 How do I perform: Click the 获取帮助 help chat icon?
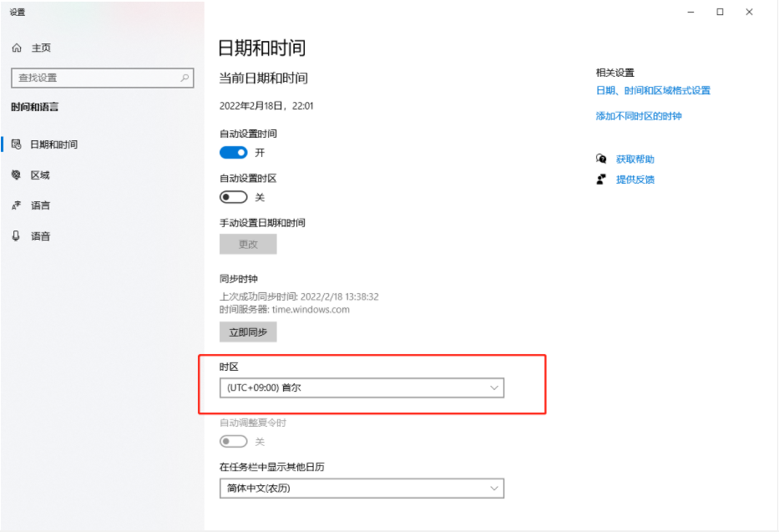(x=601, y=159)
